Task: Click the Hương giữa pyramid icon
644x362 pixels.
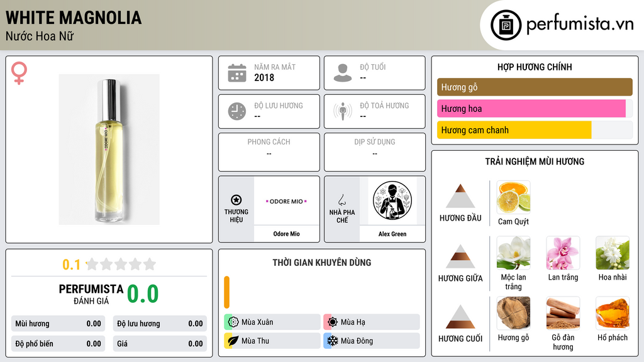Action: [460, 256]
